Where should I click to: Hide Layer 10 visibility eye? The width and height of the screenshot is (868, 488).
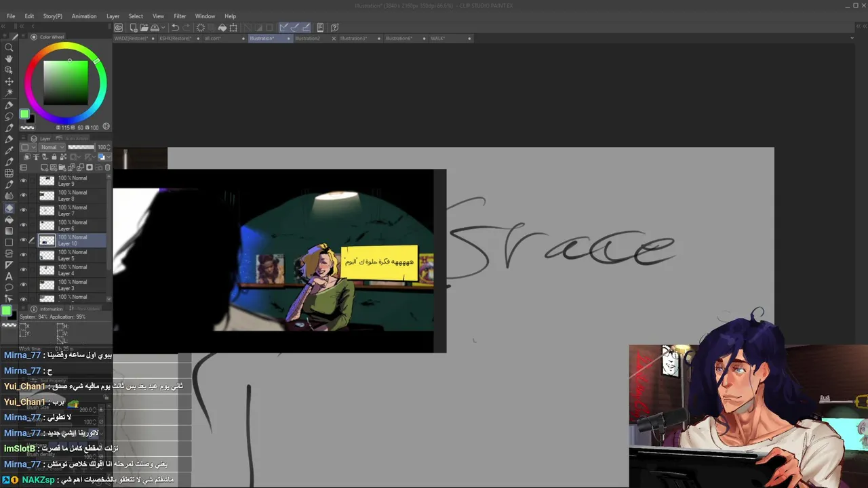point(24,240)
